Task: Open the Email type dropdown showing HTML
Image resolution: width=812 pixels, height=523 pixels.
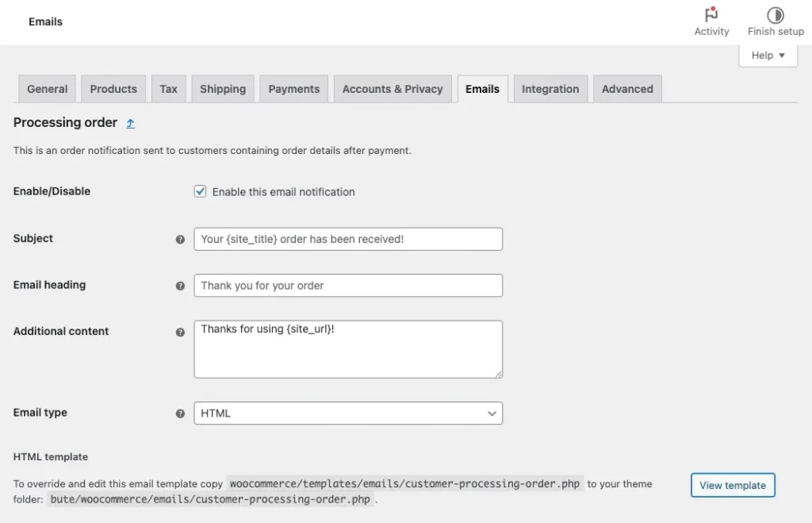Action: point(347,413)
